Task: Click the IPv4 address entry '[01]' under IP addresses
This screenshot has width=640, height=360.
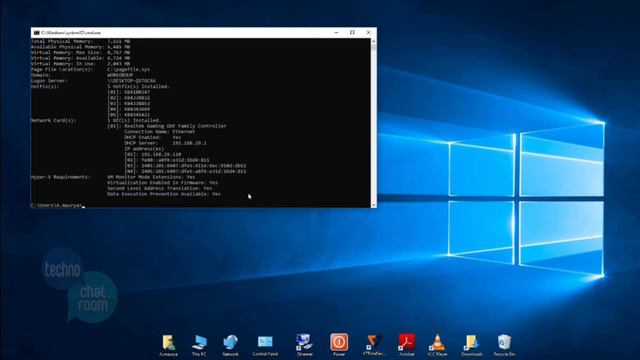Action: click(x=153, y=155)
